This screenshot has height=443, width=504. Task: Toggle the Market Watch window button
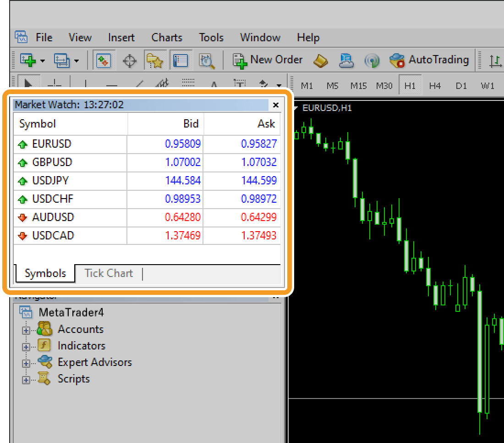104,60
